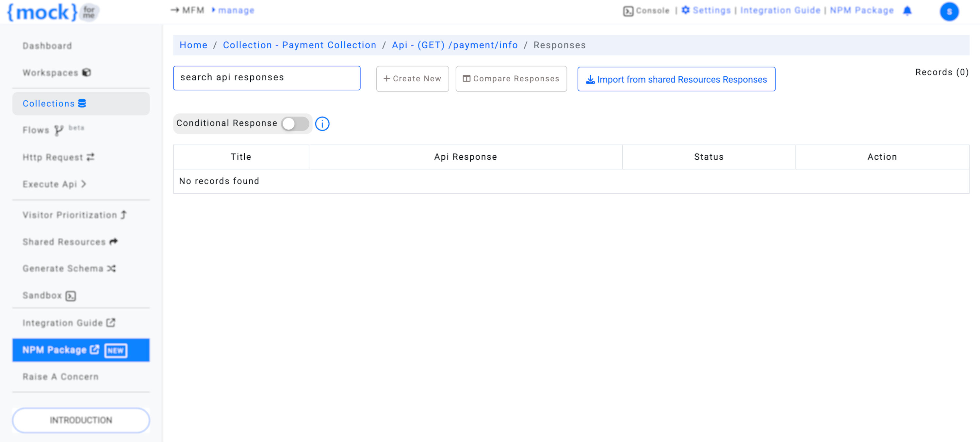Click the Http Request arrows icon
Screen dimensions: 980x442
click(x=90, y=157)
